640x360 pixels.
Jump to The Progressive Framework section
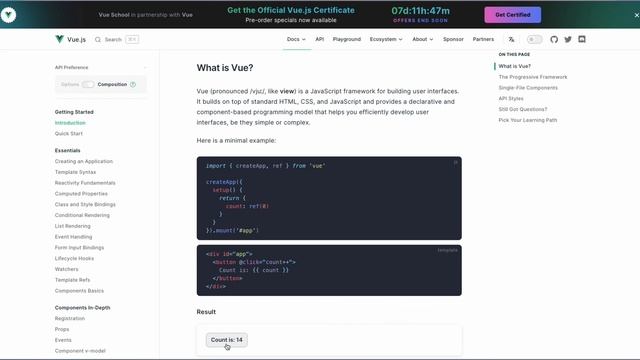click(533, 77)
